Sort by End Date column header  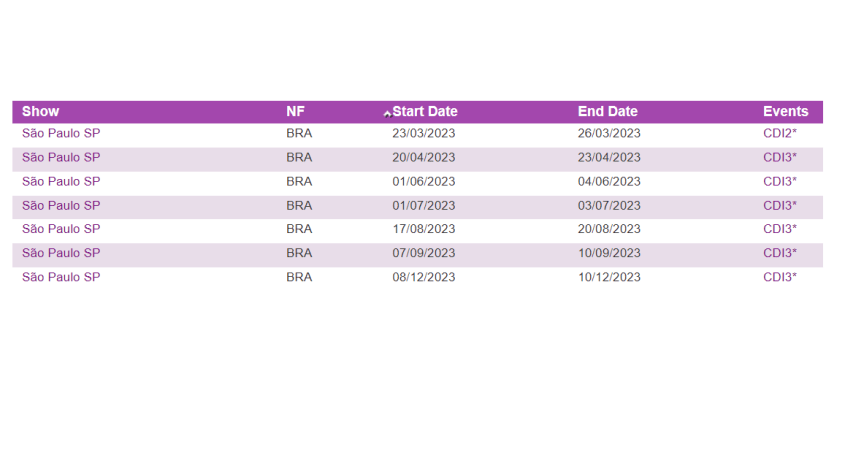(x=607, y=112)
